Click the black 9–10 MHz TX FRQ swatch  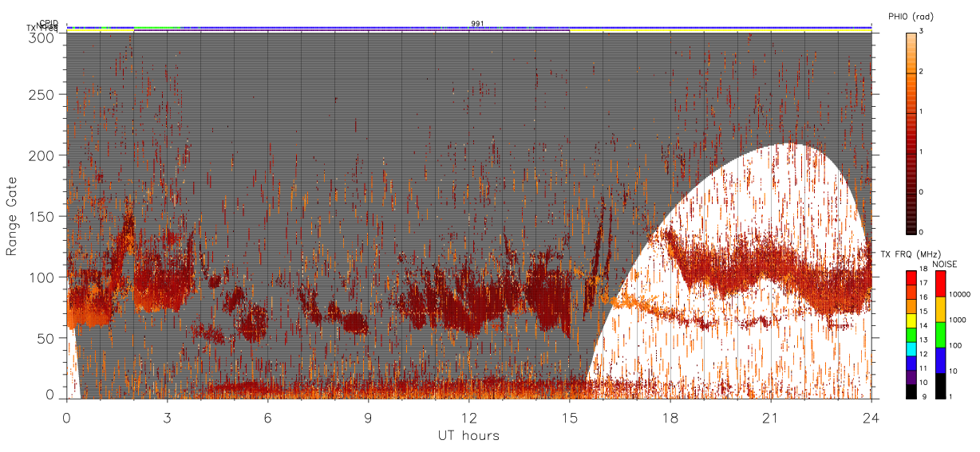coord(911,391)
